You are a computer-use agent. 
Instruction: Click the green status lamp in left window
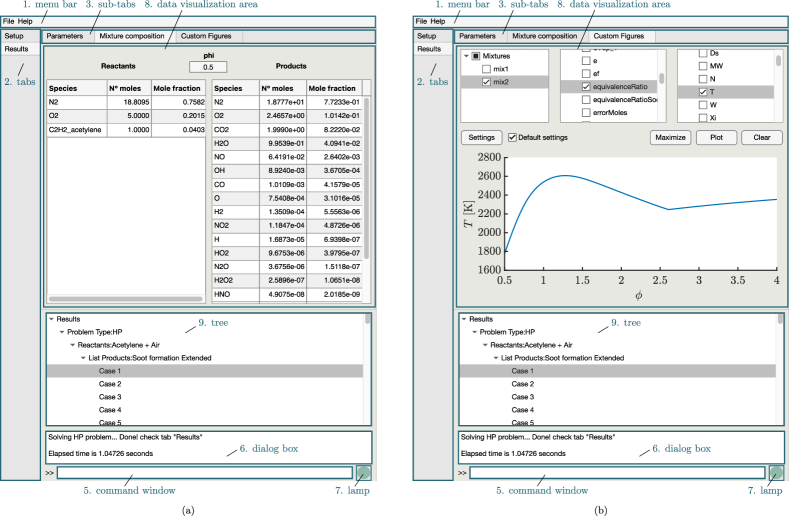(364, 473)
